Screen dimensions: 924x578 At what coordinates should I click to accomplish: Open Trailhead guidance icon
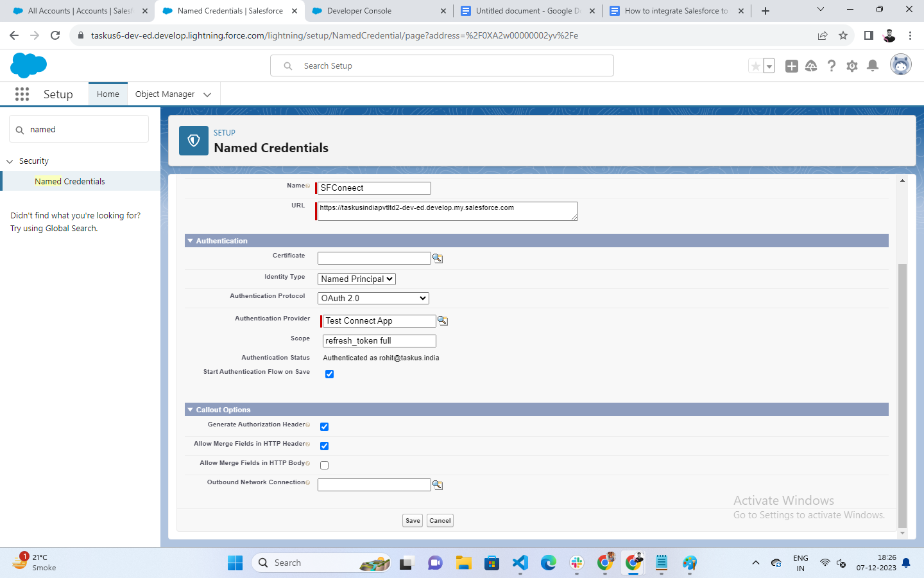tap(811, 66)
